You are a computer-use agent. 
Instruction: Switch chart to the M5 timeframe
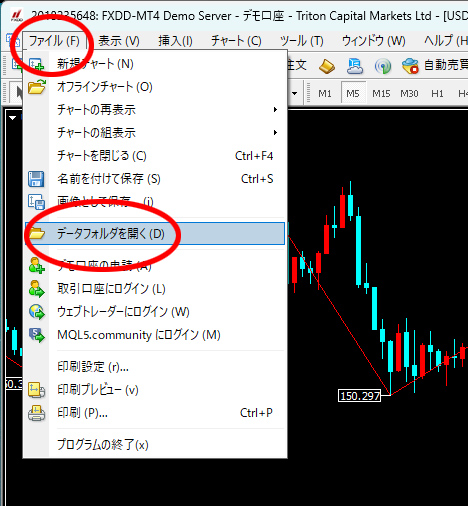click(x=353, y=94)
